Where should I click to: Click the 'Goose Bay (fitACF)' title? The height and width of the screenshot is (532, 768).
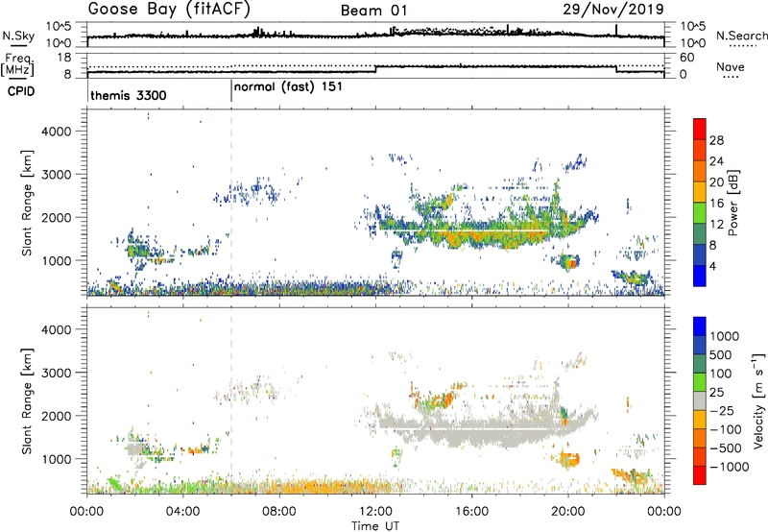point(169,10)
